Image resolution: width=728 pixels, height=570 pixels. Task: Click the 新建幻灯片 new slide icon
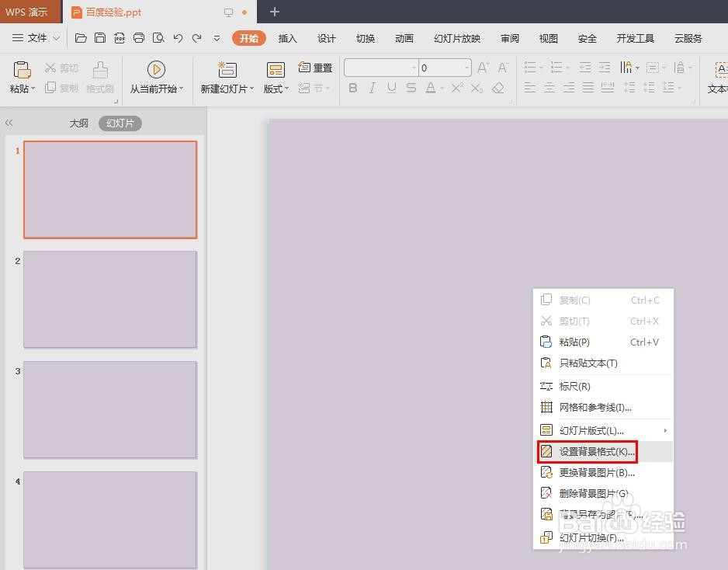[227, 70]
